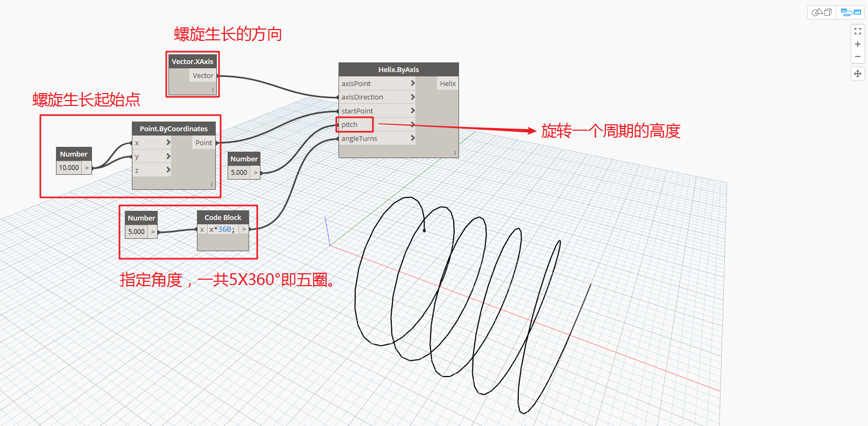Expand the axisDirection input chevron
This screenshot has width=868, height=426.
(x=413, y=97)
